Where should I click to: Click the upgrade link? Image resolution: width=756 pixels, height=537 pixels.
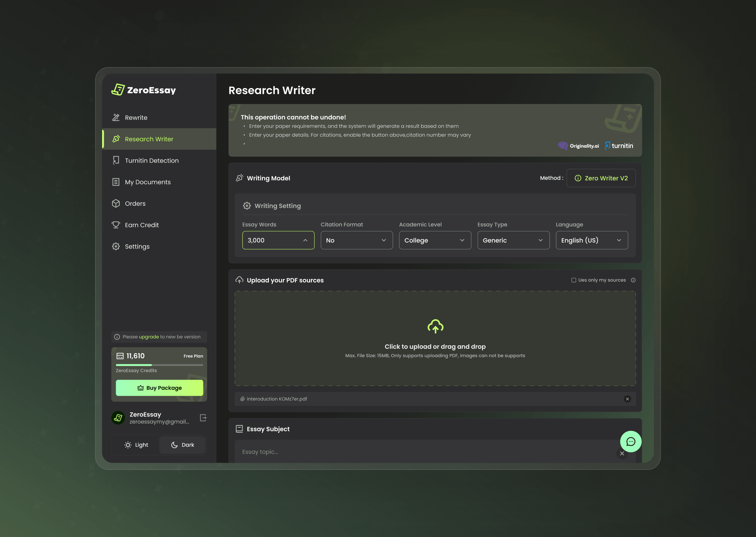tap(149, 337)
